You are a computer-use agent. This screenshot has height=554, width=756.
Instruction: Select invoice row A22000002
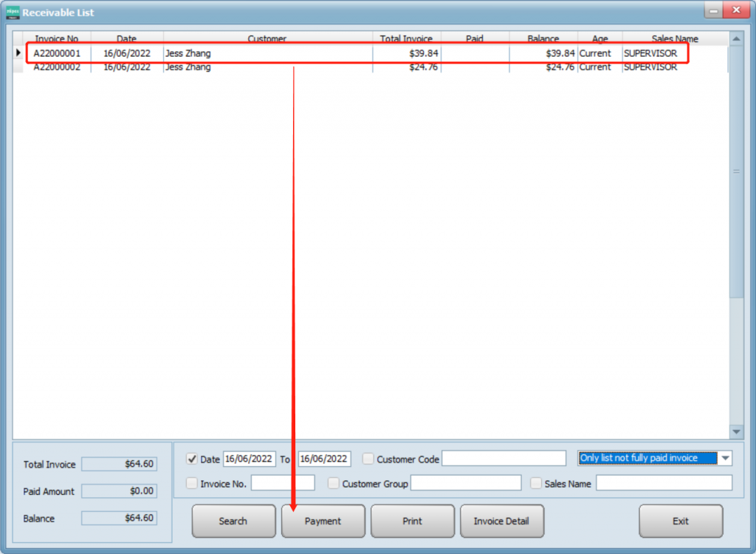click(57, 67)
